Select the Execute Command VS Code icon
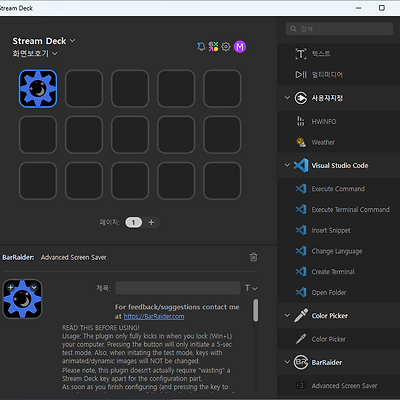Image resolution: width=400 pixels, height=400 pixels. pyautogui.click(x=301, y=189)
